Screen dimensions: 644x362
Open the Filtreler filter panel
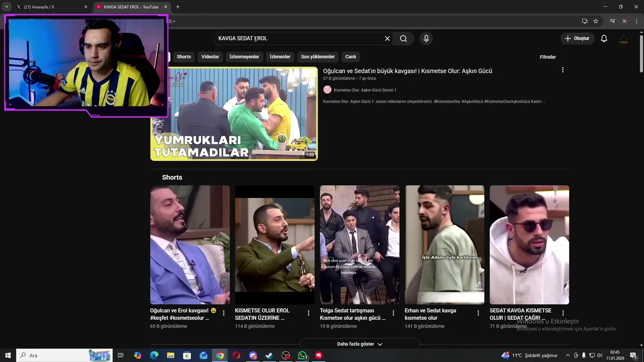(x=548, y=57)
